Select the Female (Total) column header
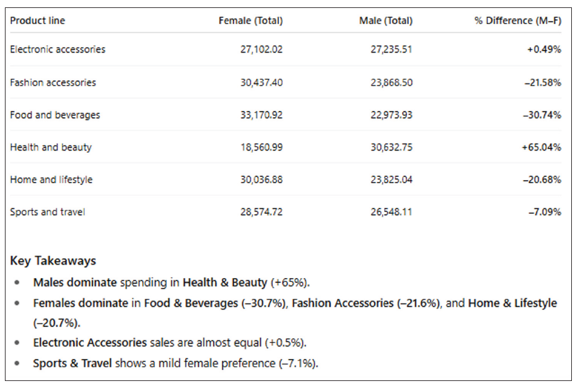Viewport: 578px width, 392px height. 250,21
